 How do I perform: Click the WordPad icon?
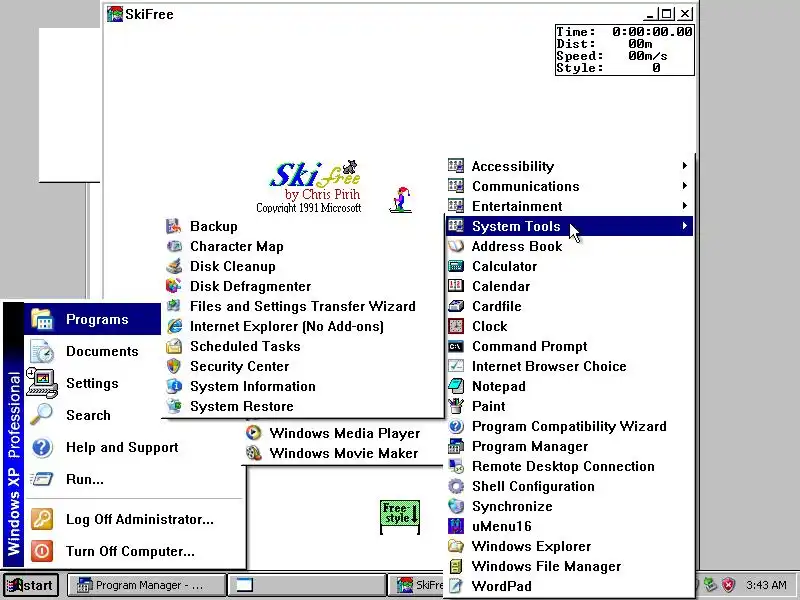point(456,586)
